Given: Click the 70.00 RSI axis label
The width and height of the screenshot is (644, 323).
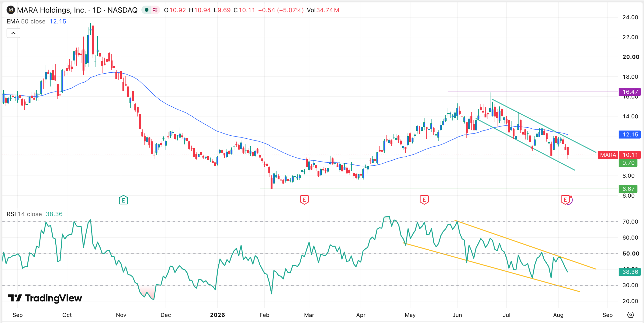Looking at the screenshot, I should pos(630,222).
